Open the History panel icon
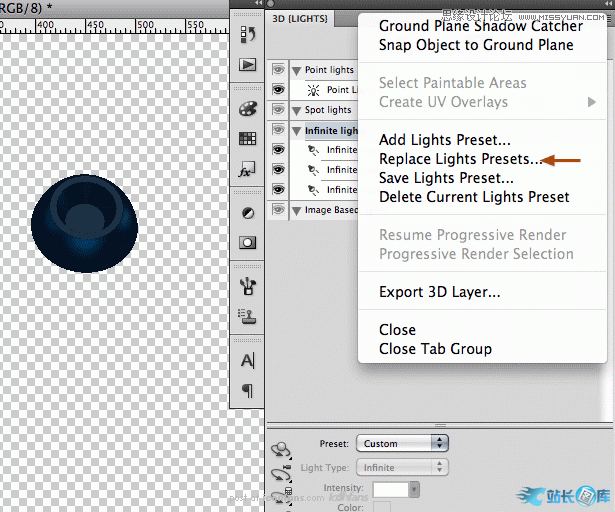The height and width of the screenshot is (512, 615). point(247,35)
